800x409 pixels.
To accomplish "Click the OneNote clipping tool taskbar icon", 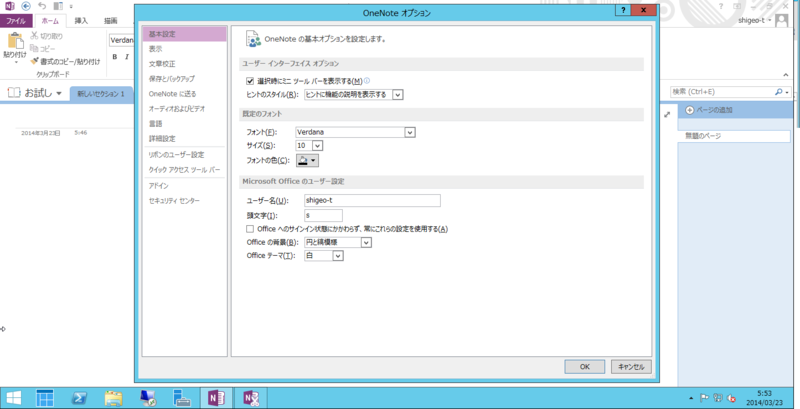I will point(252,398).
